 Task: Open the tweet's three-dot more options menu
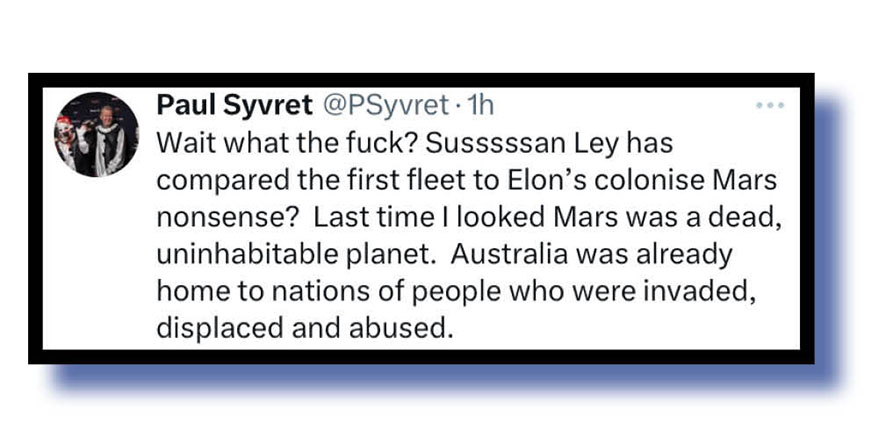pyautogui.click(x=770, y=105)
